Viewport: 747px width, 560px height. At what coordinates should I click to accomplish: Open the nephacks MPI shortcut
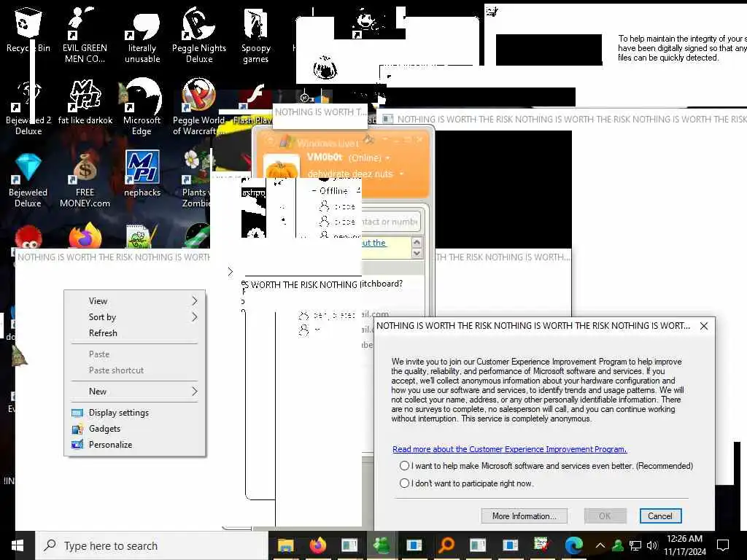click(x=142, y=174)
